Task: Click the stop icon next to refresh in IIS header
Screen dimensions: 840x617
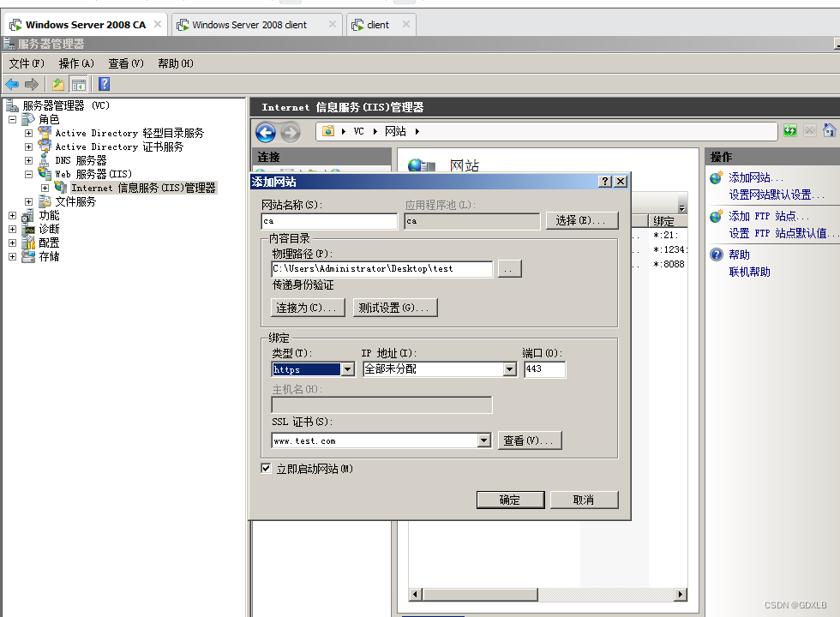Action: pyautogui.click(x=810, y=130)
